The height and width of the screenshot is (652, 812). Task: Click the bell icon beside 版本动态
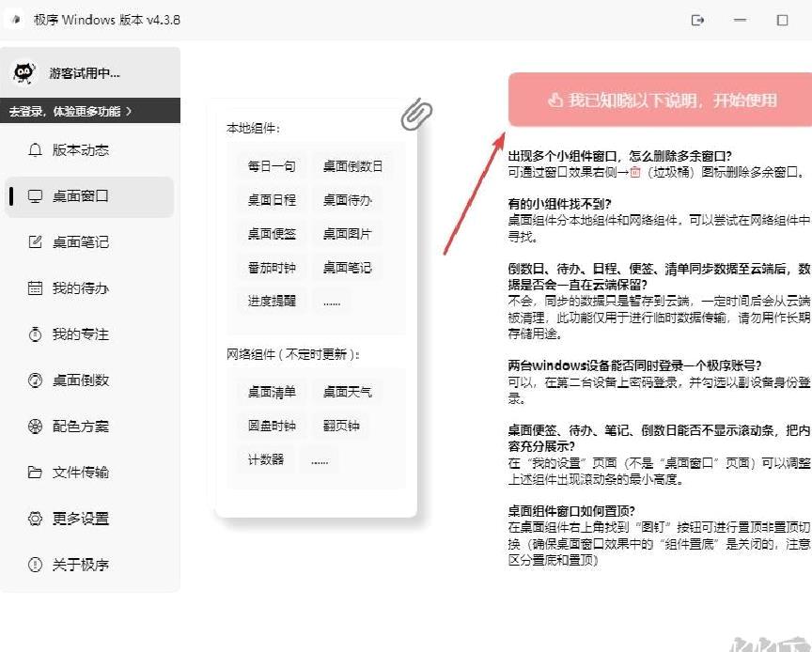click(x=35, y=150)
